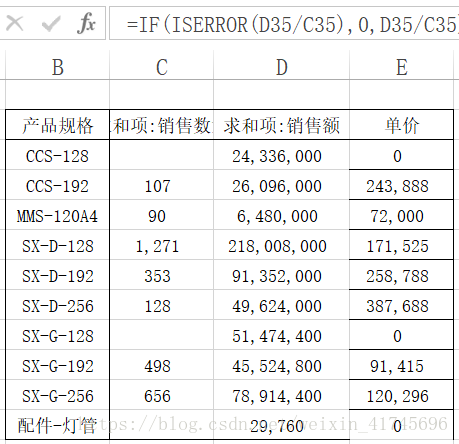Click quantity cell 353
The width and height of the screenshot is (459, 444).
tap(162, 275)
